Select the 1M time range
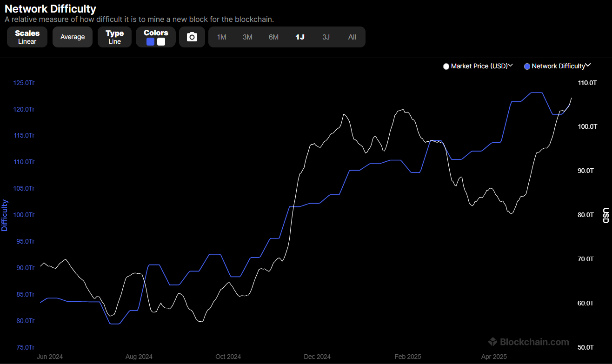This screenshot has height=364, width=612. coord(222,37)
